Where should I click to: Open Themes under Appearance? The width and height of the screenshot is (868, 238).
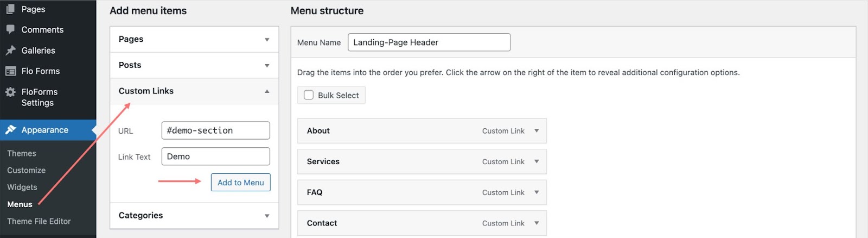coord(22,153)
